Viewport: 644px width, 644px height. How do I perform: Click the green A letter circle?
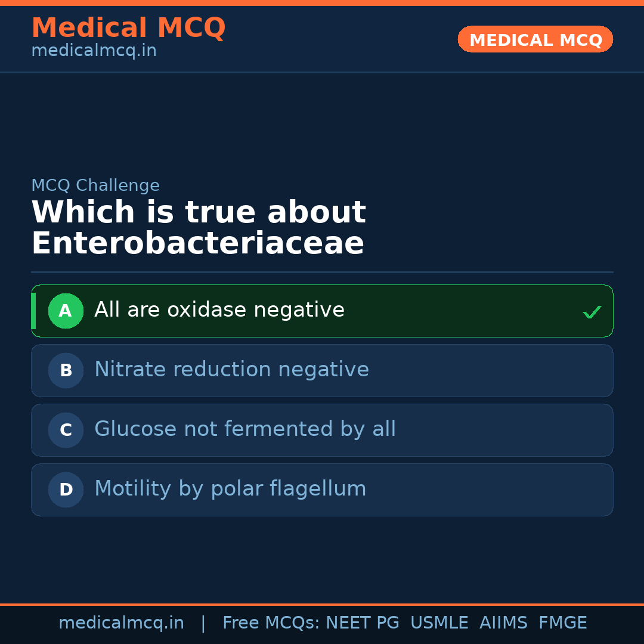66,311
